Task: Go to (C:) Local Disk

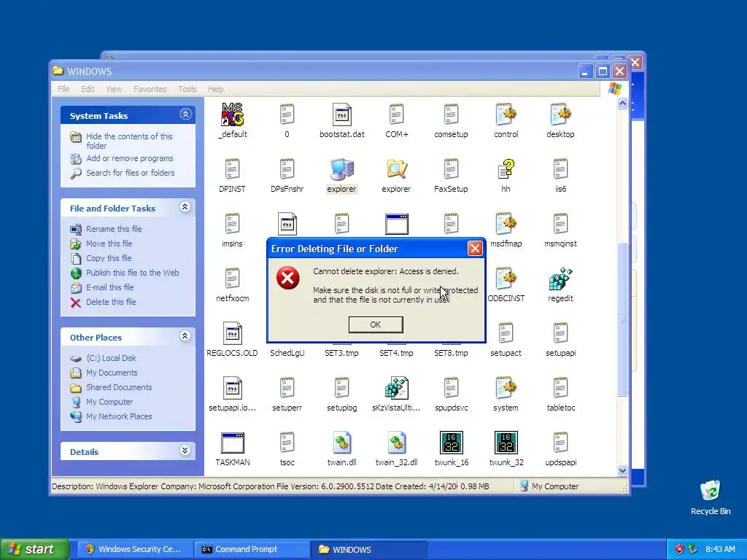Action: 111,358
